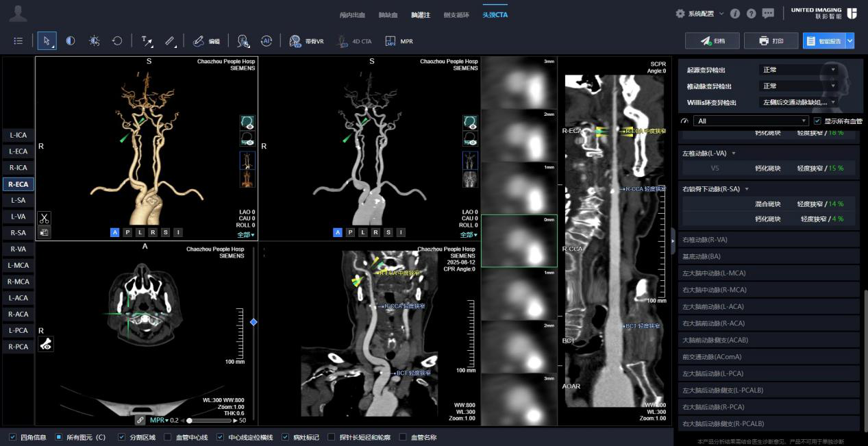This screenshot has width=868, height=446.
Task: Open the Willis环变异检出 dropdown
Action: click(x=799, y=102)
